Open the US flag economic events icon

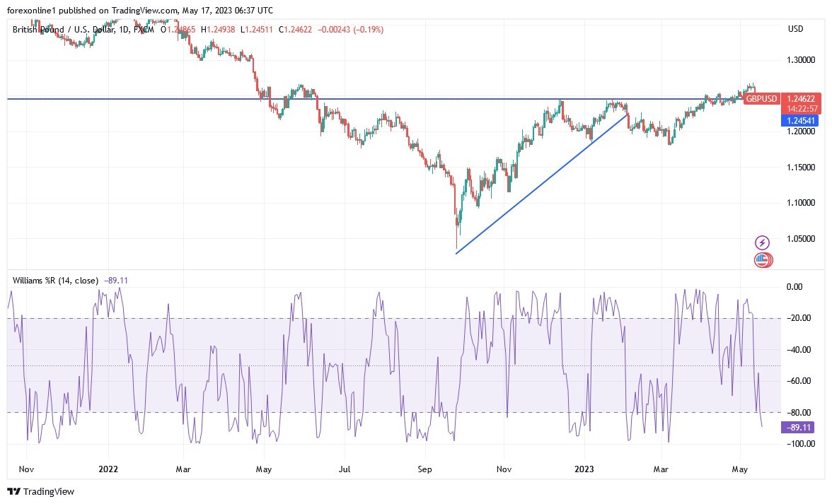point(761,260)
